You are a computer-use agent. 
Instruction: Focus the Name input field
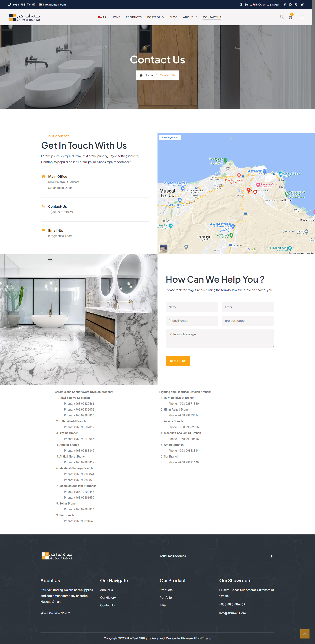point(192,307)
